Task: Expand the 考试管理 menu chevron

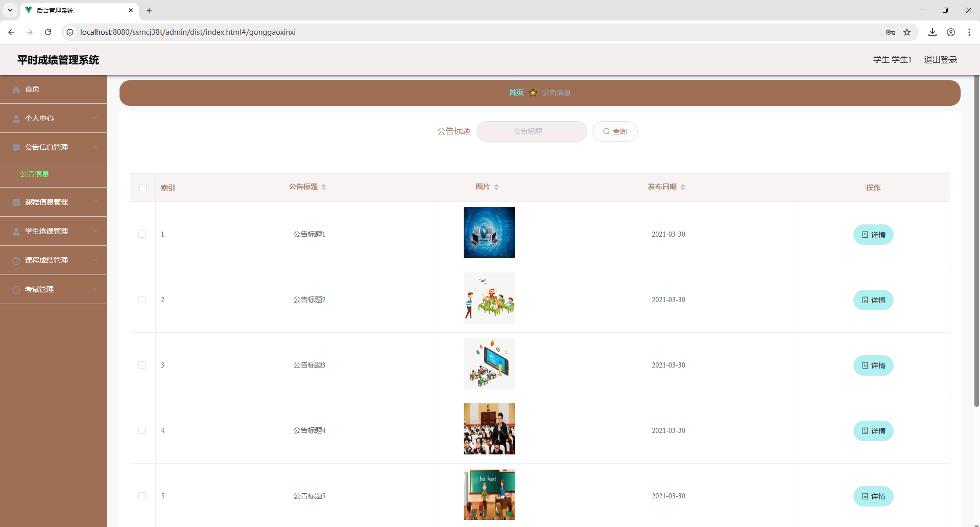Action: pos(95,289)
